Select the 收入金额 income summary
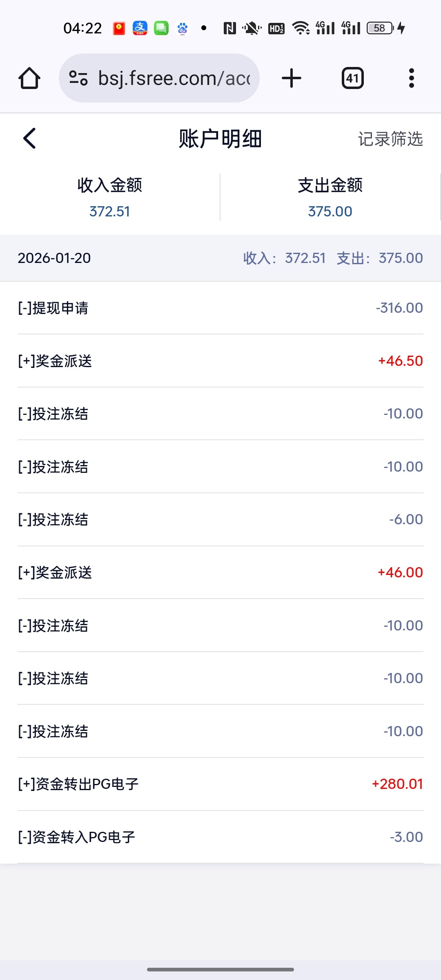The image size is (441, 980). pyautogui.click(x=110, y=197)
